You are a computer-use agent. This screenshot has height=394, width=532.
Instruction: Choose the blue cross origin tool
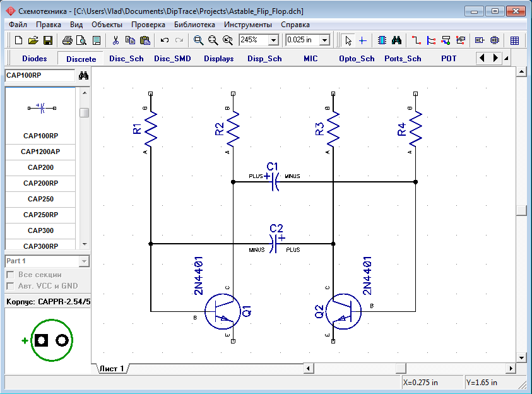click(x=363, y=40)
